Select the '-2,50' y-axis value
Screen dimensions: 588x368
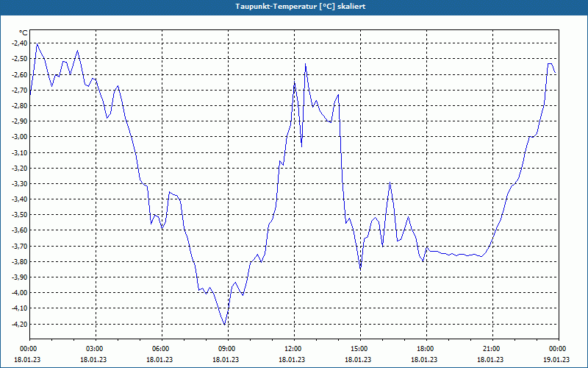click(x=20, y=59)
